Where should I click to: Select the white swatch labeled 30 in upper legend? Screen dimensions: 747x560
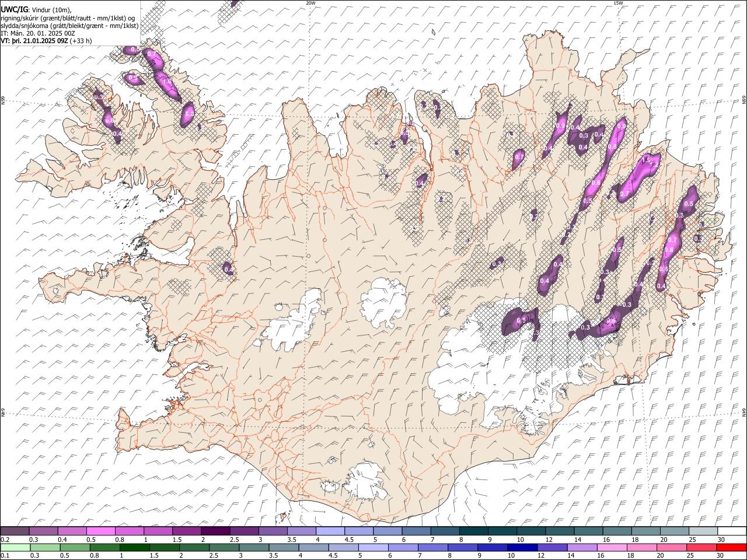click(731, 531)
